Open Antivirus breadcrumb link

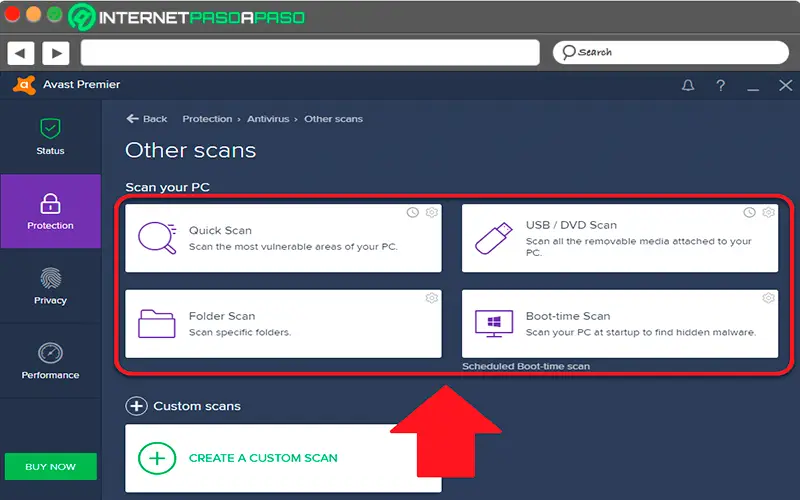pos(268,119)
